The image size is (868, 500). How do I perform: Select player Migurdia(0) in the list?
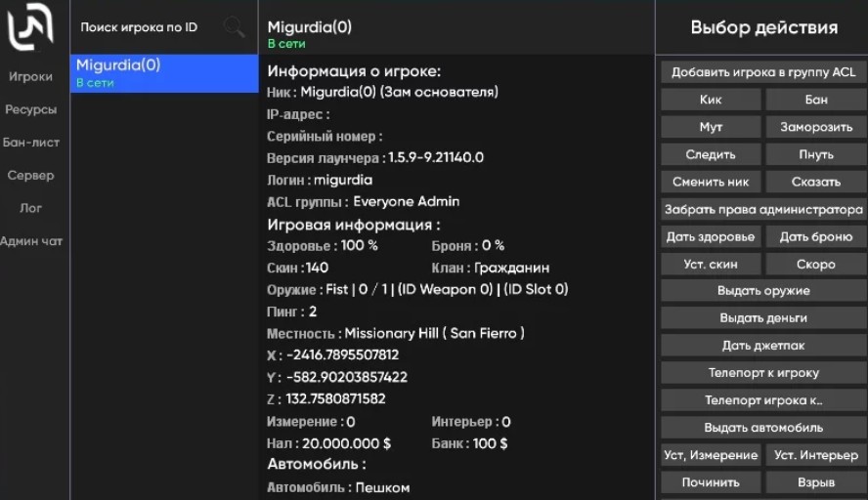coord(164,73)
